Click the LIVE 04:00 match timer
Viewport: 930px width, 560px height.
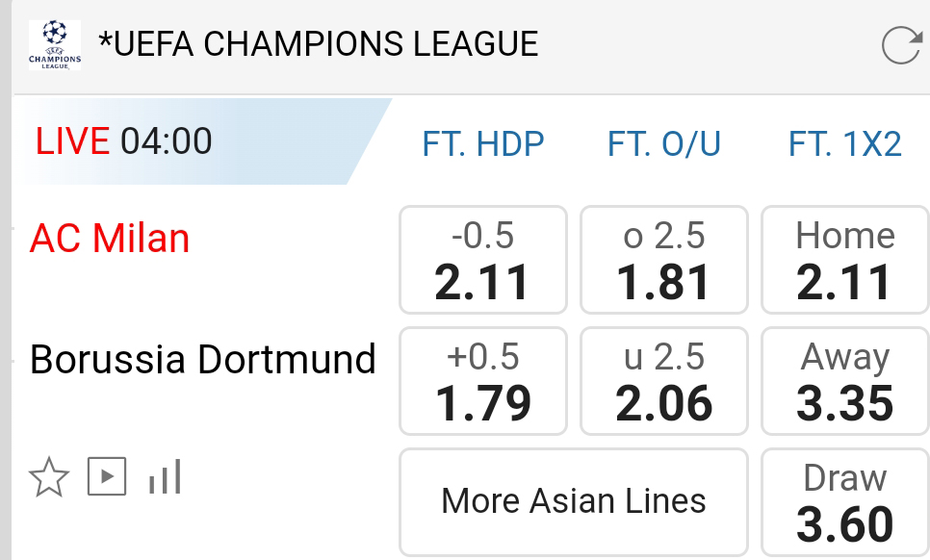(123, 141)
